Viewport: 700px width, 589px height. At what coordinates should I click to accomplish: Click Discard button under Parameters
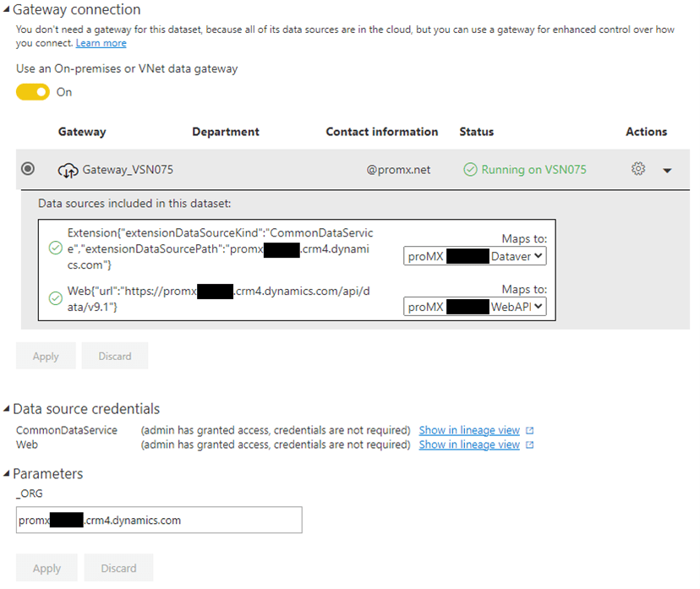click(x=118, y=568)
